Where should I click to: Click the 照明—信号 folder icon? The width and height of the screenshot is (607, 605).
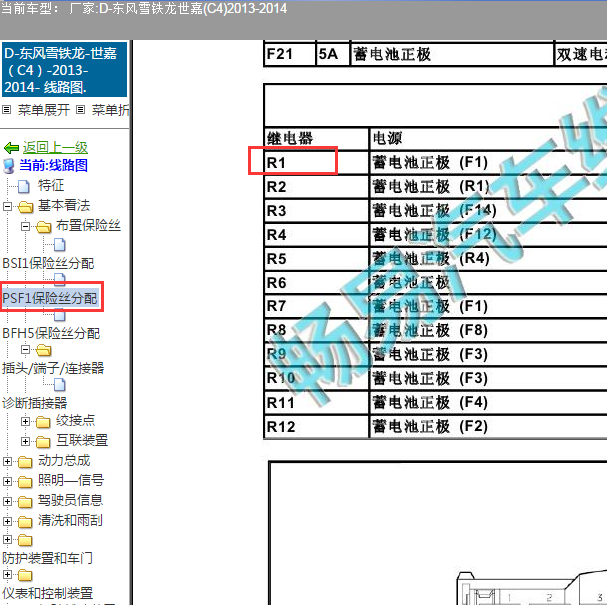click(x=26, y=482)
